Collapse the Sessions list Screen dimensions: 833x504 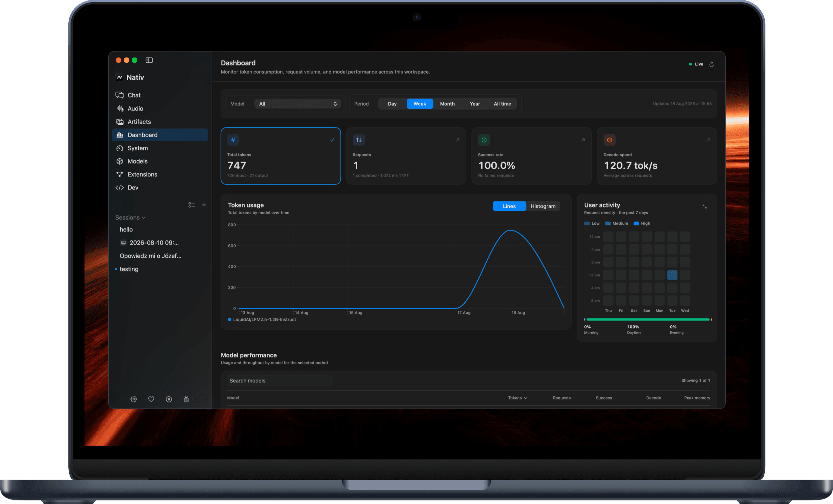point(130,218)
